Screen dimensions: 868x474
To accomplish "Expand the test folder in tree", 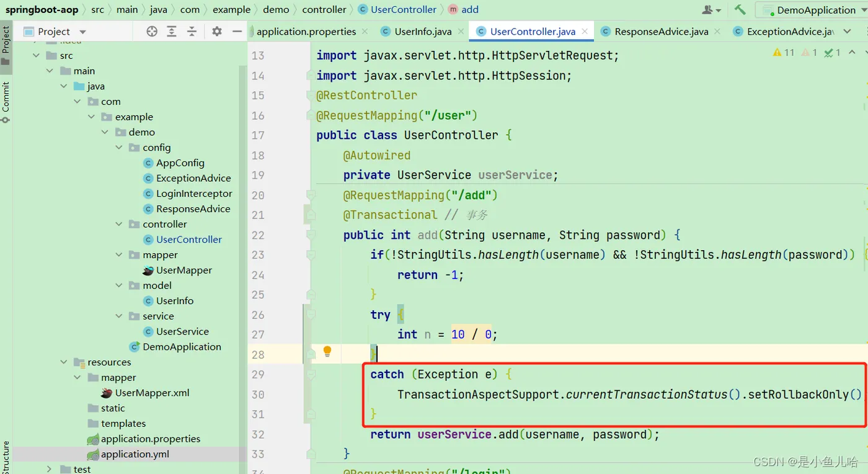I will coord(50,469).
